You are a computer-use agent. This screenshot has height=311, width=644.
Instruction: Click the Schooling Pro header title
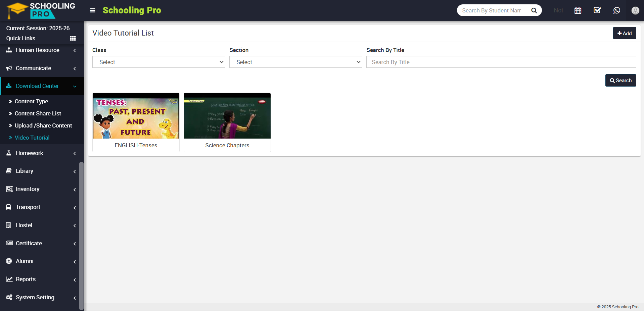click(x=132, y=10)
